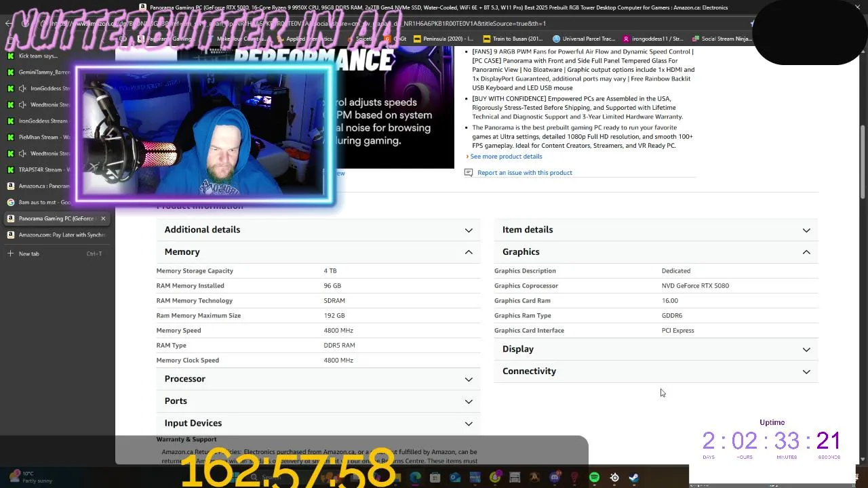The height and width of the screenshot is (488, 868).
Task: Close the Panorama Gaming PC tab
Action: (x=103, y=218)
